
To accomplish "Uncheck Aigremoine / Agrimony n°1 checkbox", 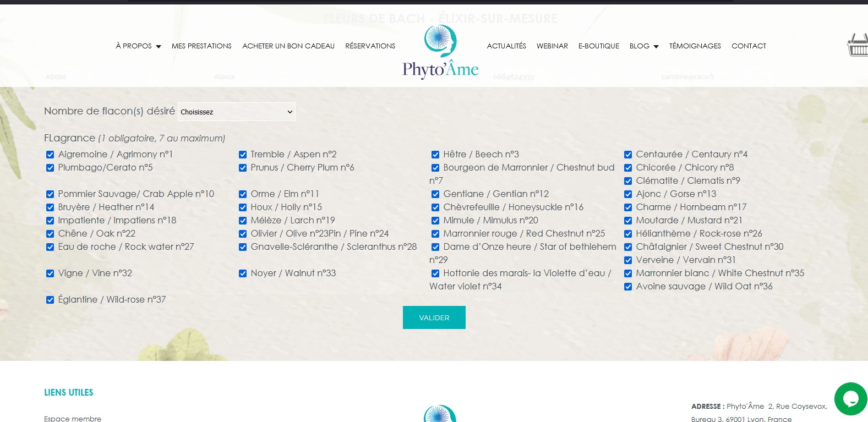I will pyautogui.click(x=50, y=155).
